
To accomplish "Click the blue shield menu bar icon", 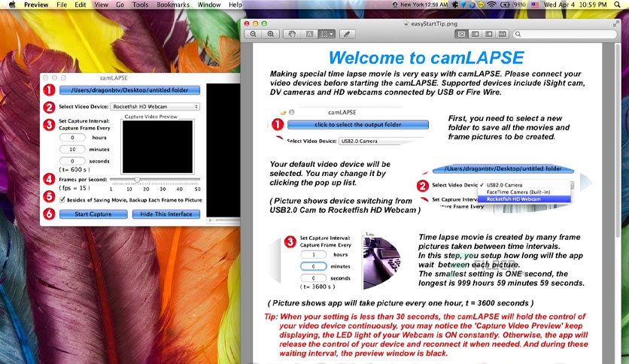I will 463,5.
